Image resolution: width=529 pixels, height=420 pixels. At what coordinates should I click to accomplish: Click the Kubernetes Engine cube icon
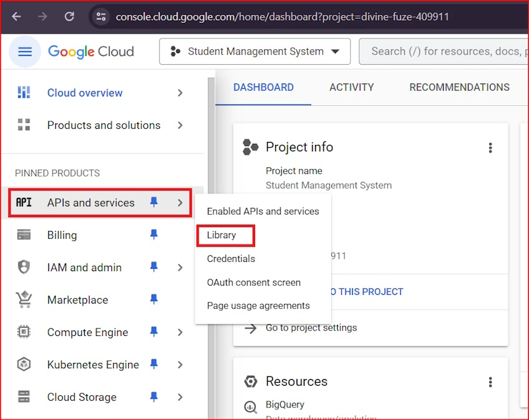tap(24, 365)
